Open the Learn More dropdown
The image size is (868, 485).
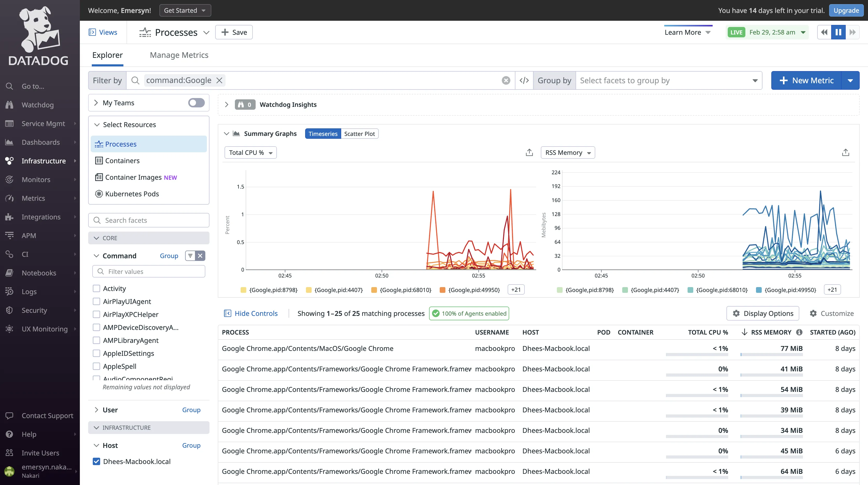(688, 32)
